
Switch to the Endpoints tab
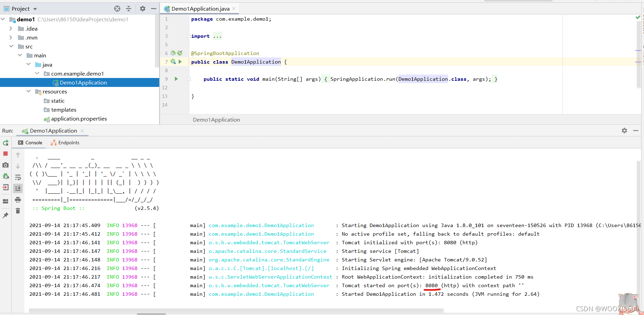pyautogui.click(x=65, y=143)
